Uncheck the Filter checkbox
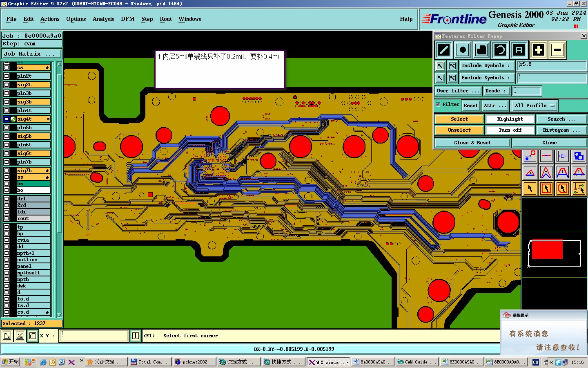 (x=438, y=105)
